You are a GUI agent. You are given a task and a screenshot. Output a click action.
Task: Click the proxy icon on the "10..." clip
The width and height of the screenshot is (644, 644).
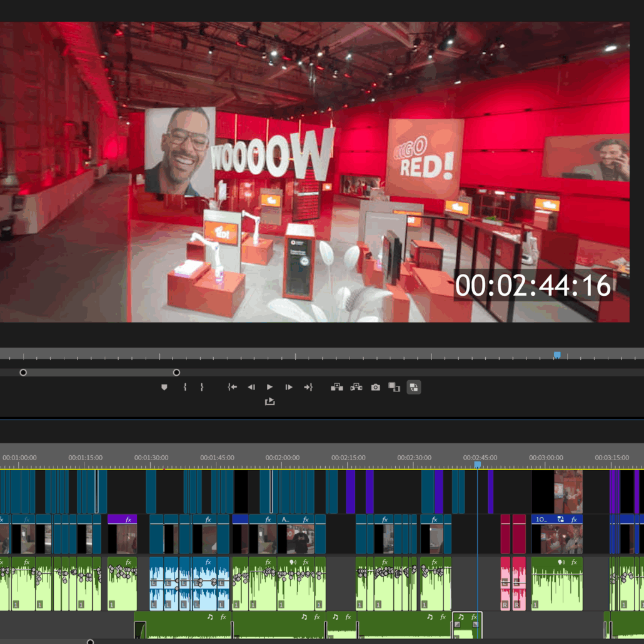[x=561, y=520]
